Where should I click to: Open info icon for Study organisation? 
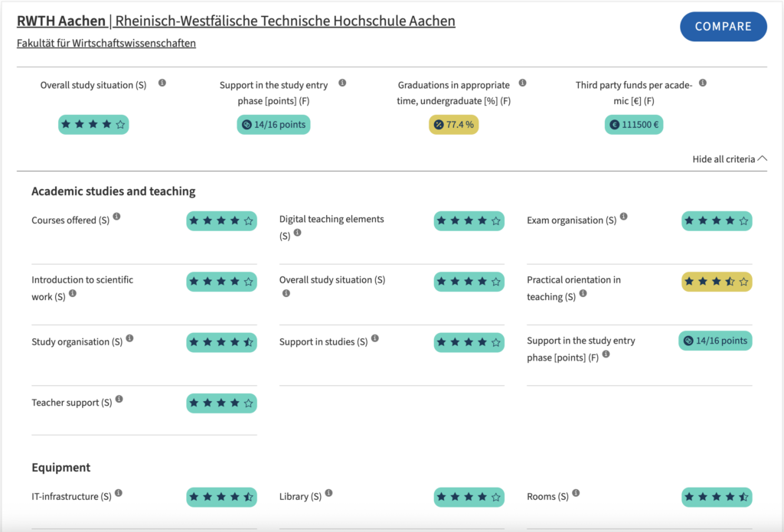[130, 338]
